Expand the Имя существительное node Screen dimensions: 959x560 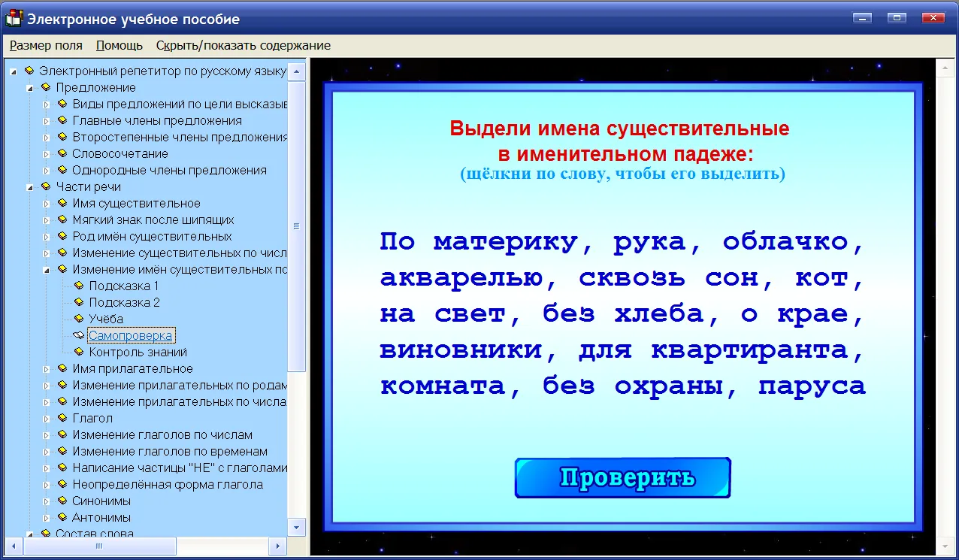coord(46,203)
